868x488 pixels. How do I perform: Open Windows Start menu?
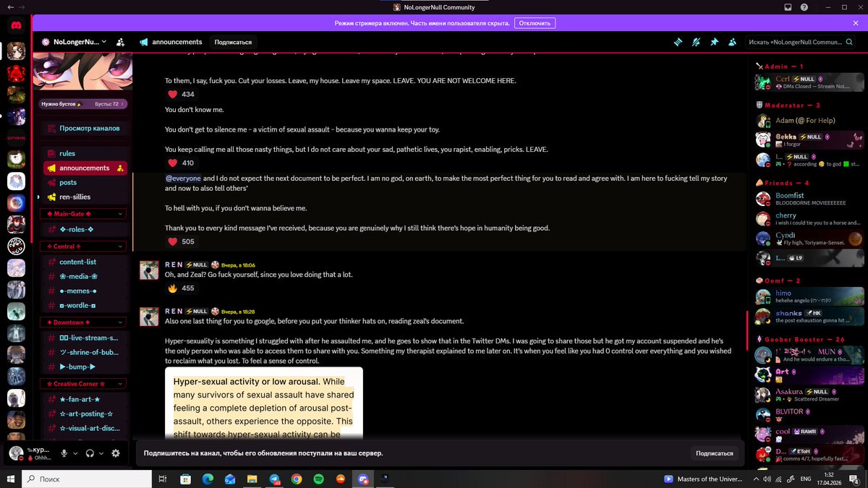tap(10, 479)
